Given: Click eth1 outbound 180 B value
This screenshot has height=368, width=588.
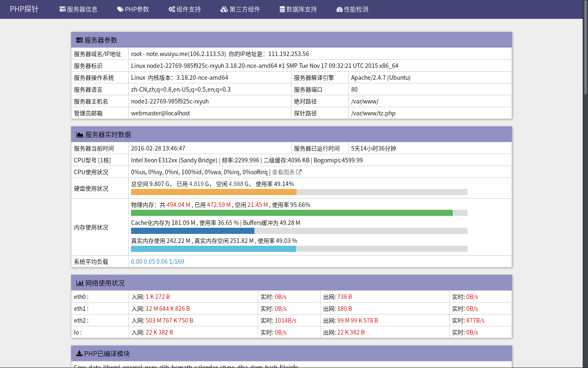Looking at the screenshot, I should pyautogui.click(x=345, y=309).
